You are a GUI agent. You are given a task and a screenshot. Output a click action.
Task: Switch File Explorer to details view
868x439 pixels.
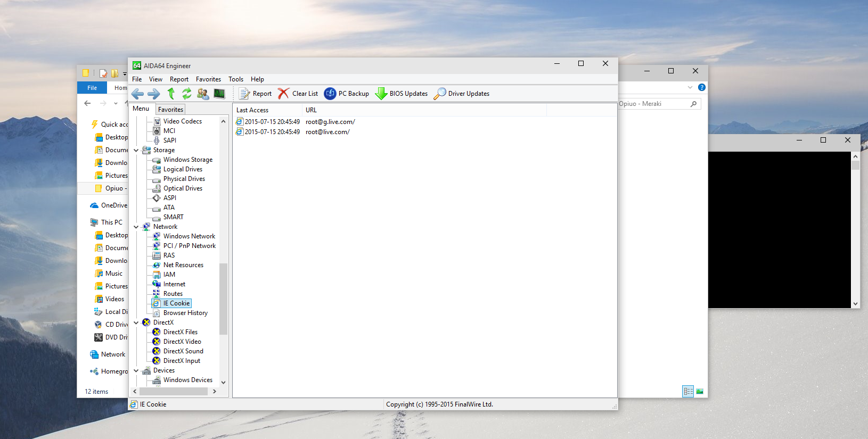(x=688, y=392)
